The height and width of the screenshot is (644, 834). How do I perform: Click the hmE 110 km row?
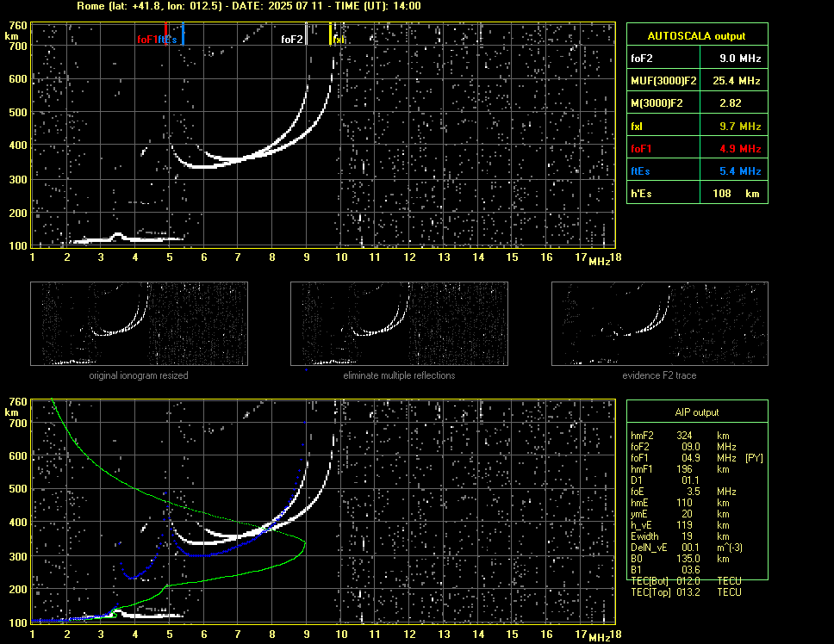click(680, 503)
